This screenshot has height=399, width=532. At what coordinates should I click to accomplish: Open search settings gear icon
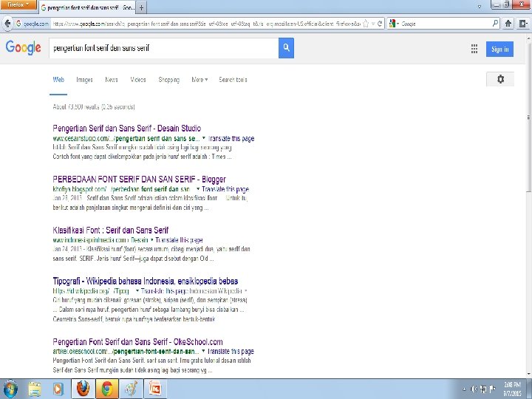[x=500, y=79]
